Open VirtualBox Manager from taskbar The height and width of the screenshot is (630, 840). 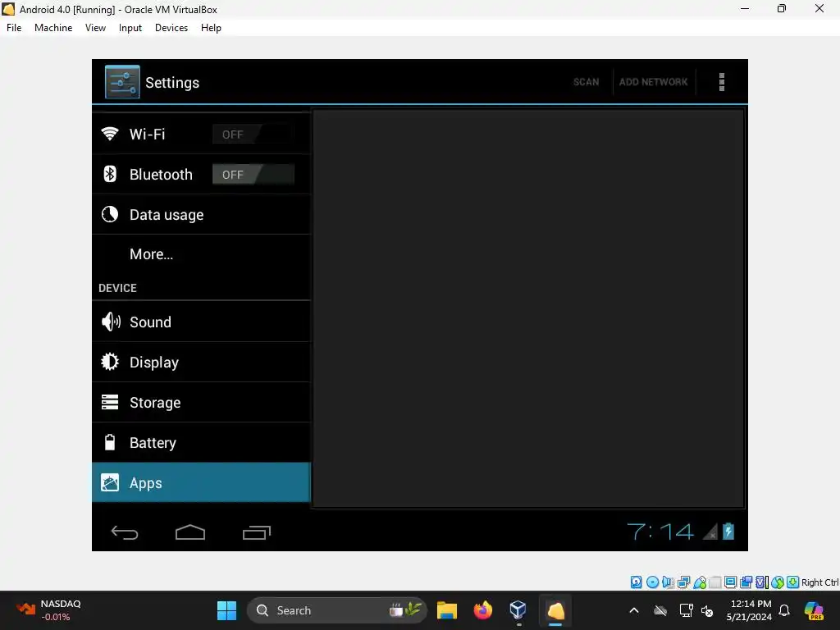coord(518,610)
